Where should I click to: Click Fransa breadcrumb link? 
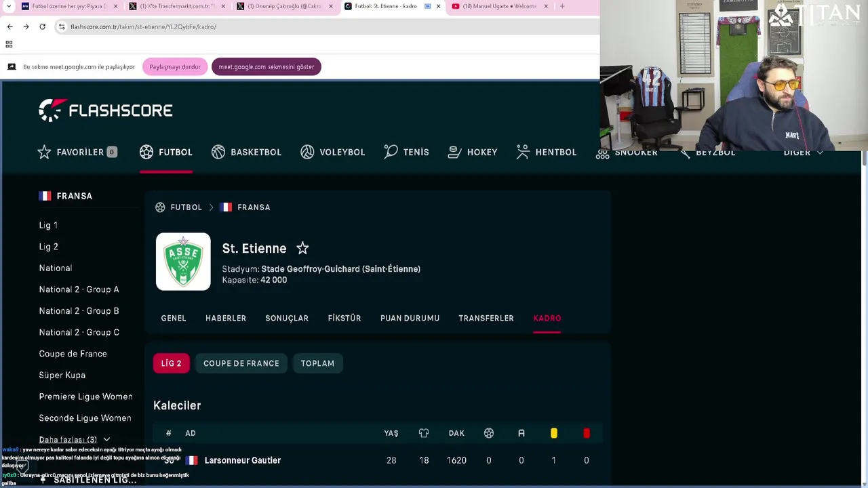point(254,207)
